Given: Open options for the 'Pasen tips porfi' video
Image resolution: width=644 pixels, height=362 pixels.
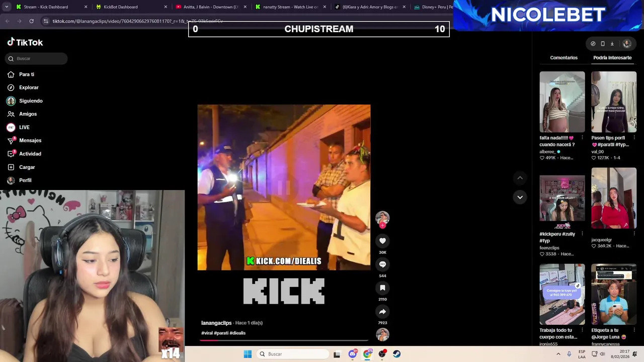Looking at the screenshot, I should point(634,137).
